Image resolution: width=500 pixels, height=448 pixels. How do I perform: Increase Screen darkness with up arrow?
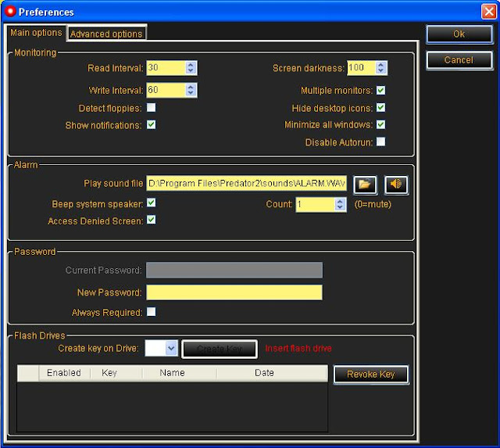[380, 65]
